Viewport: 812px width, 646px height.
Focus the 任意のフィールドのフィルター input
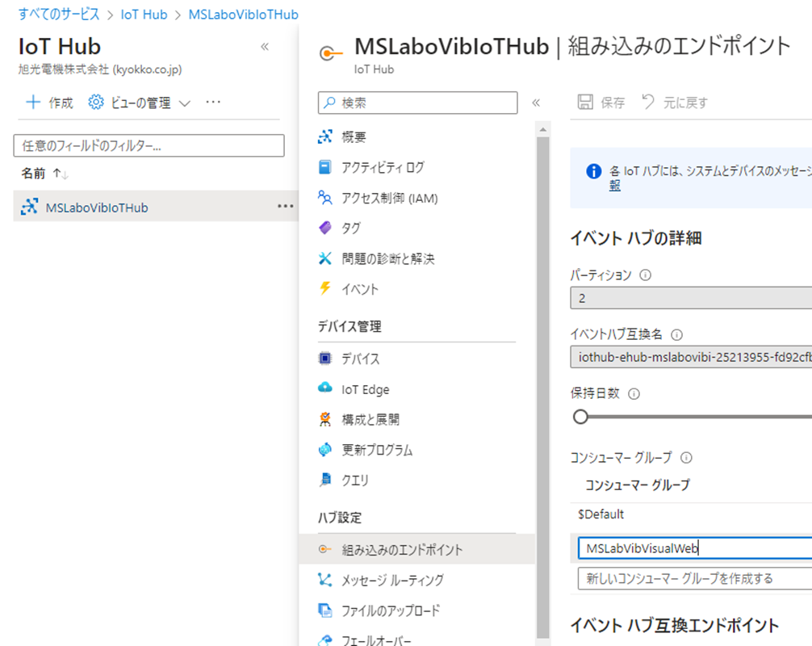coord(149,145)
